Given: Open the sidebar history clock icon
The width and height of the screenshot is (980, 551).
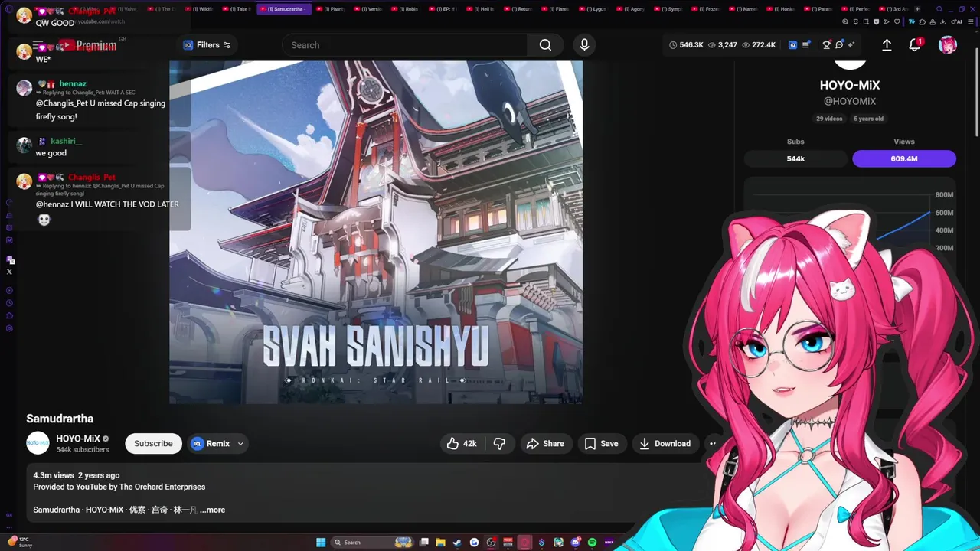Looking at the screenshot, I should pyautogui.click(x=9, y=303).
